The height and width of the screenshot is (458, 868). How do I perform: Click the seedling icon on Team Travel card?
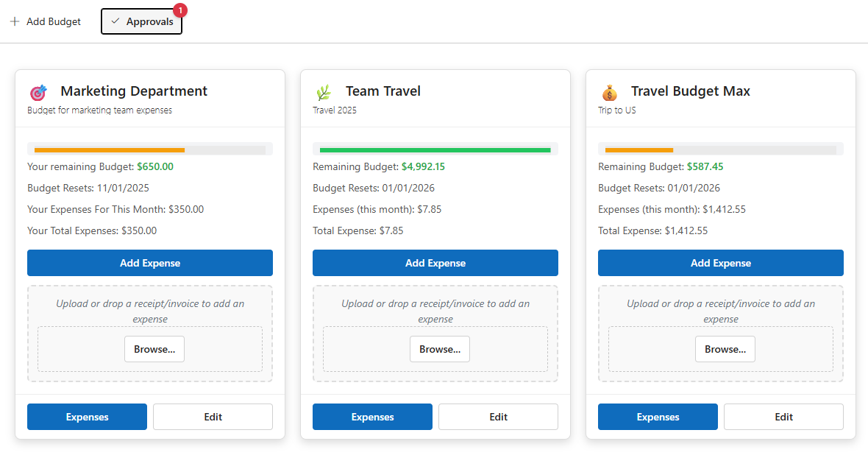click(x=322, y=91)
